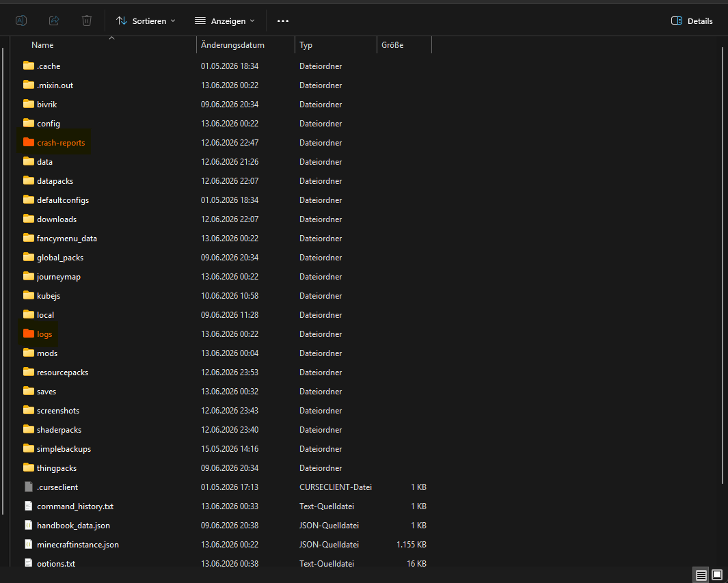Click the date 12.06.2026 22:47
Screen dimensions: 728x583
click(x=230, y=142)
